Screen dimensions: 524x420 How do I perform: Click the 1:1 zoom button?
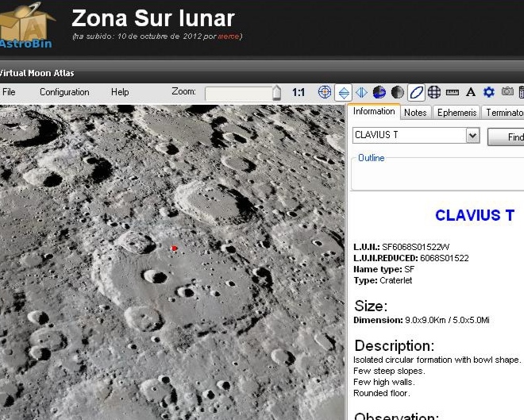tap(299, 92)
